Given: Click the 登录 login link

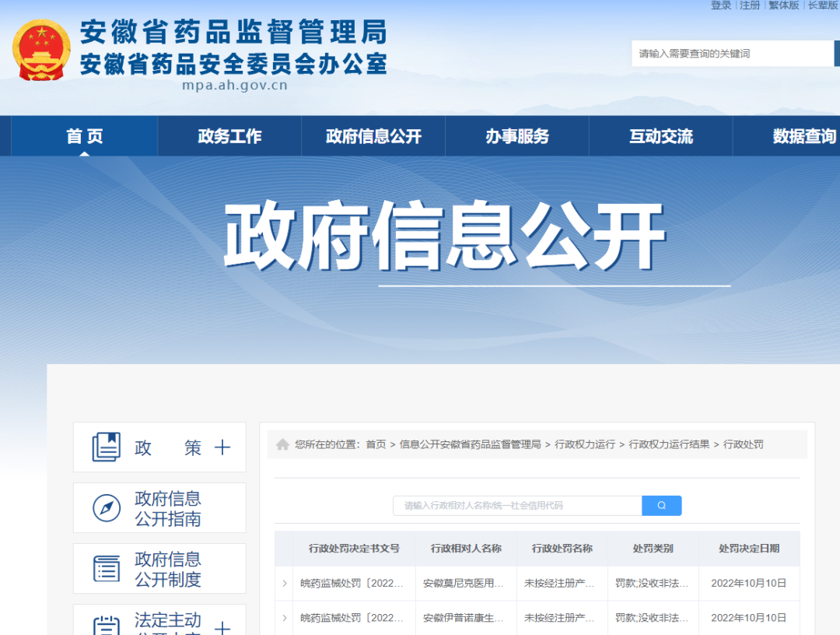Looking at the screenshot, I should pos(721,5).
